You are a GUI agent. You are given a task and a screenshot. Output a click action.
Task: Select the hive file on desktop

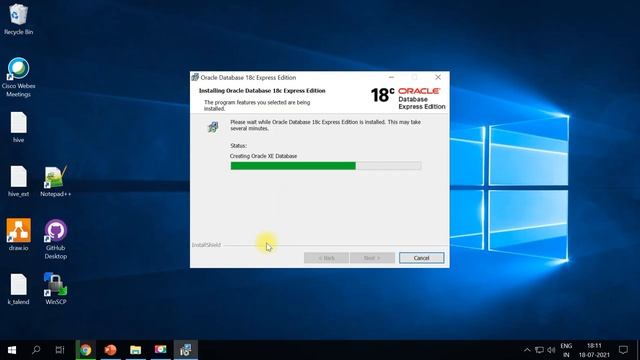click(18, 127)
